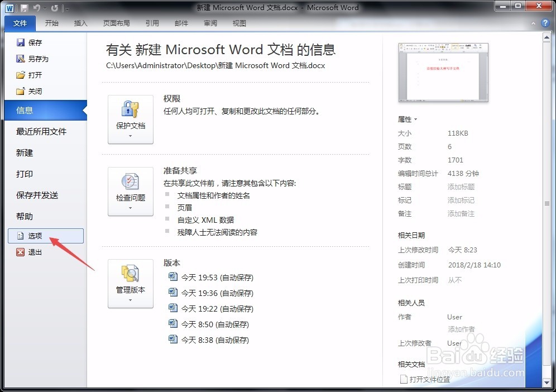Click 打开文件位置 link
556x392 pixels.
click(x=425, y=379)
